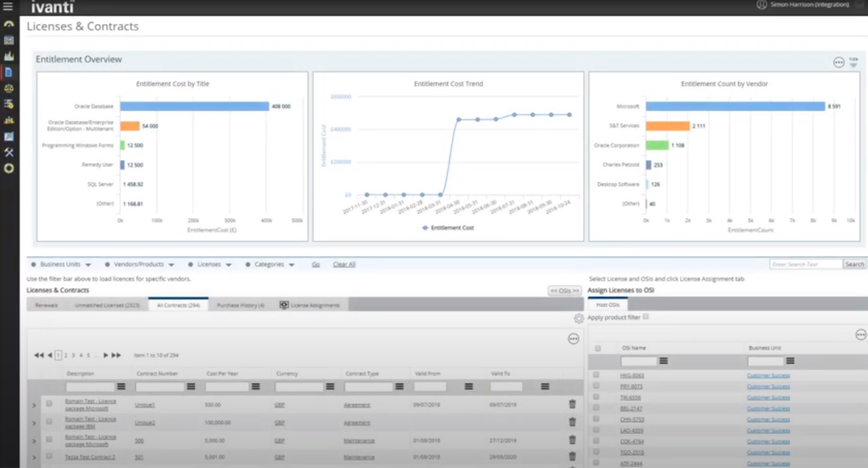Tick checkbox for OSI HKG-0063

coord(596,375)
